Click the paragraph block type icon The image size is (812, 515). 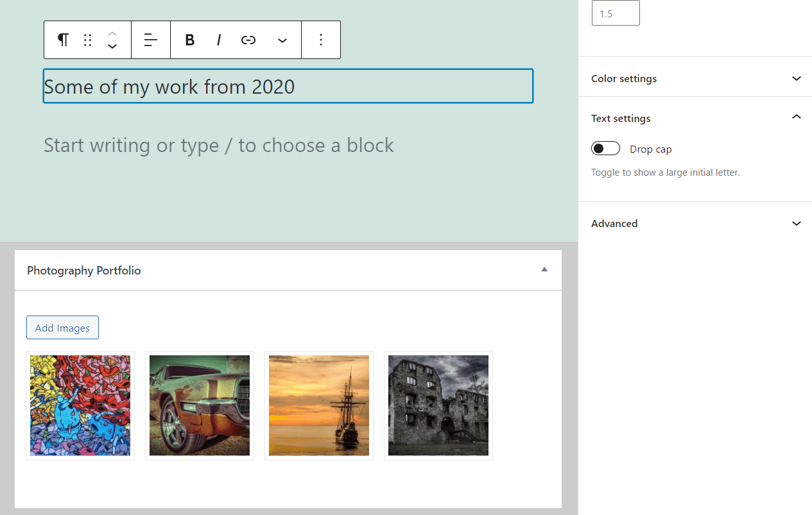pos(63,40)
